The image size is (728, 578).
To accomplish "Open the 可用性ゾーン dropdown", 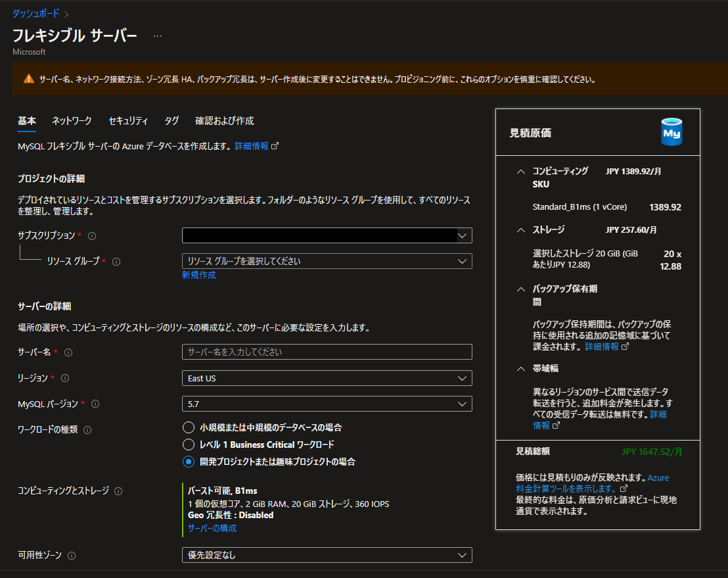I will click(327, 555).
